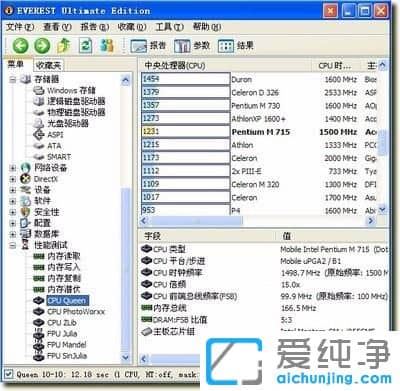Click the 字段 column header
Image resolution: width=400 pixels, height=391 pixels.
click(207, 236)
